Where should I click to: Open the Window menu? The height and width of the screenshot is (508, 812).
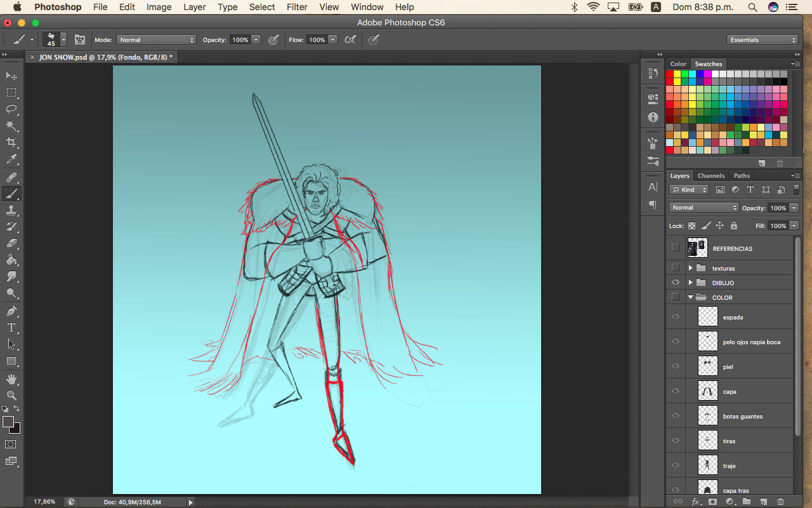(367, 7)
